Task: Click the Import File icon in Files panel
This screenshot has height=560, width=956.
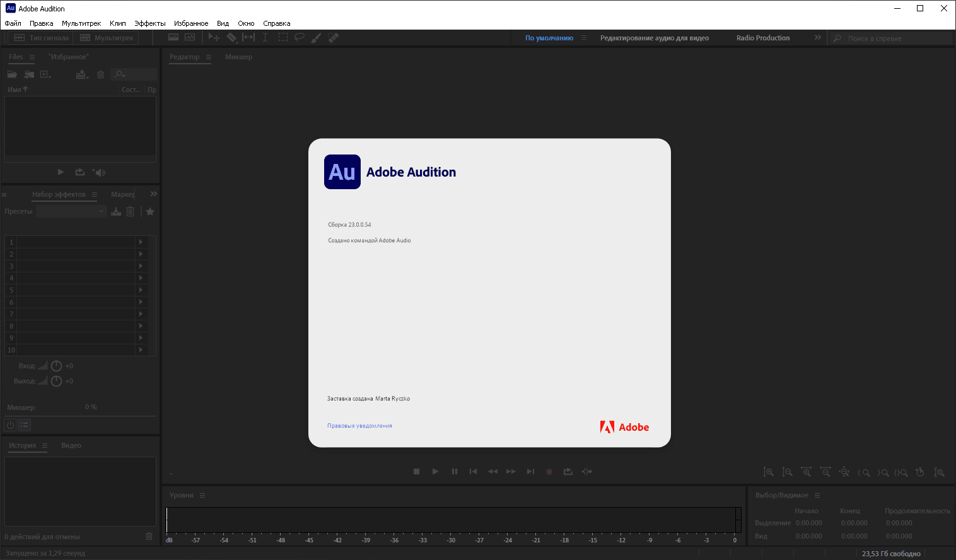Action: coord(29,74)
